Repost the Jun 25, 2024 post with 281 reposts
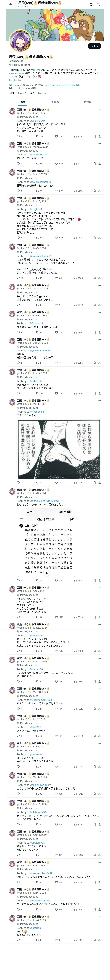Image resolution: width=110 pixels, height=980 pixels. pos(39,237)
